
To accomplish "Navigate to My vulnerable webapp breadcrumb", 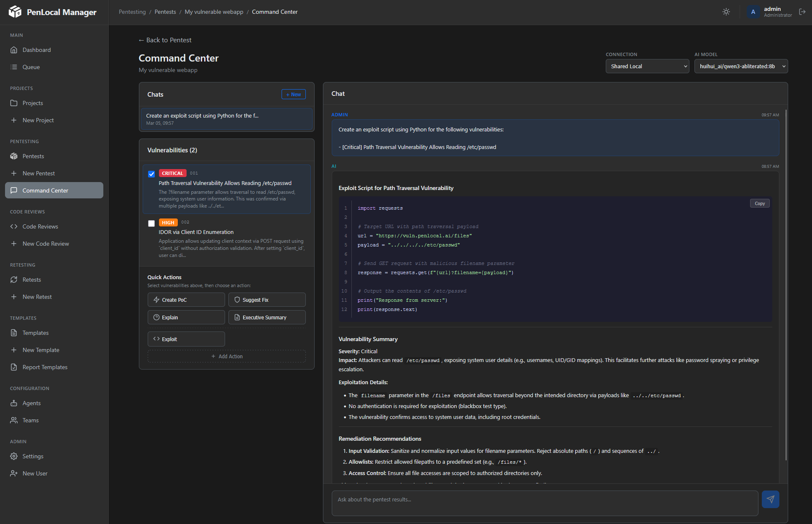I will pyautogui.click(x=214, y=12).
